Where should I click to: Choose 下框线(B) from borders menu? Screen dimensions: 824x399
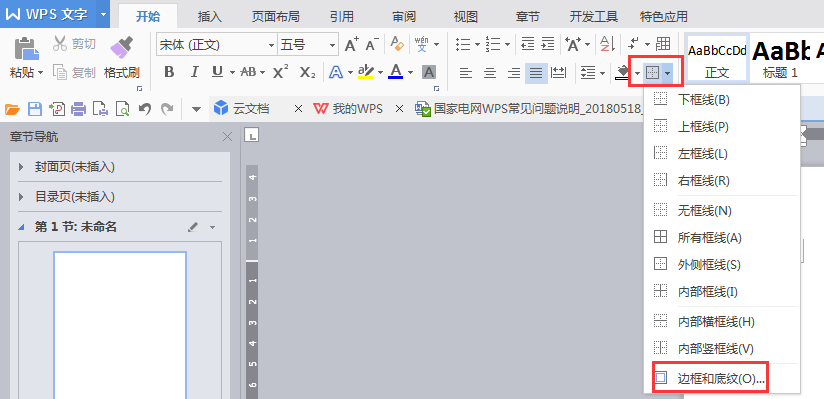(722, 98)
